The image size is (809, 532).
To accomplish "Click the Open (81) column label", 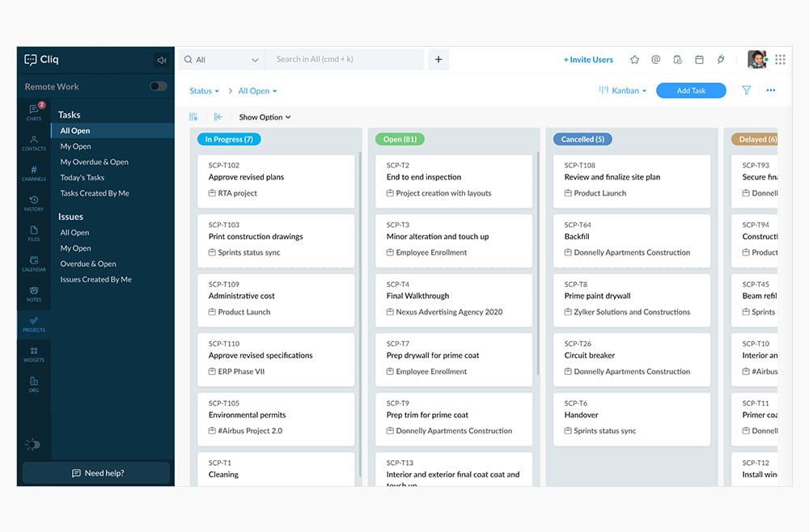I will pos(400,139).
